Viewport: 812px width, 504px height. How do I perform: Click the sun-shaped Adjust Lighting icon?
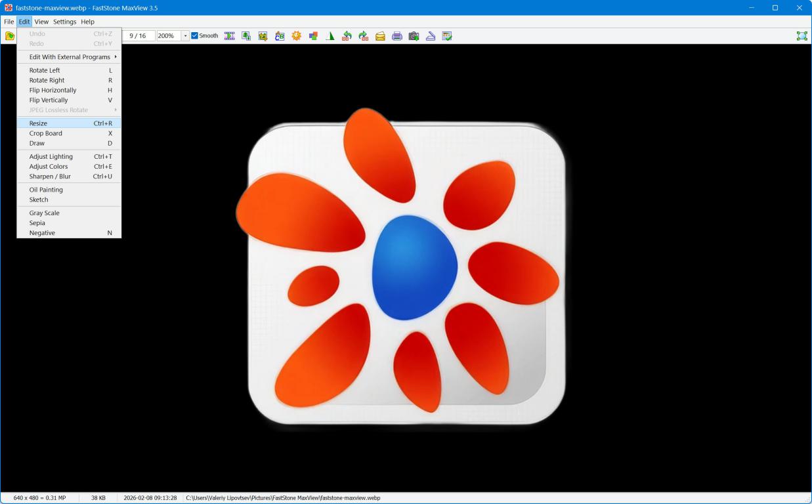click(297, 36)
